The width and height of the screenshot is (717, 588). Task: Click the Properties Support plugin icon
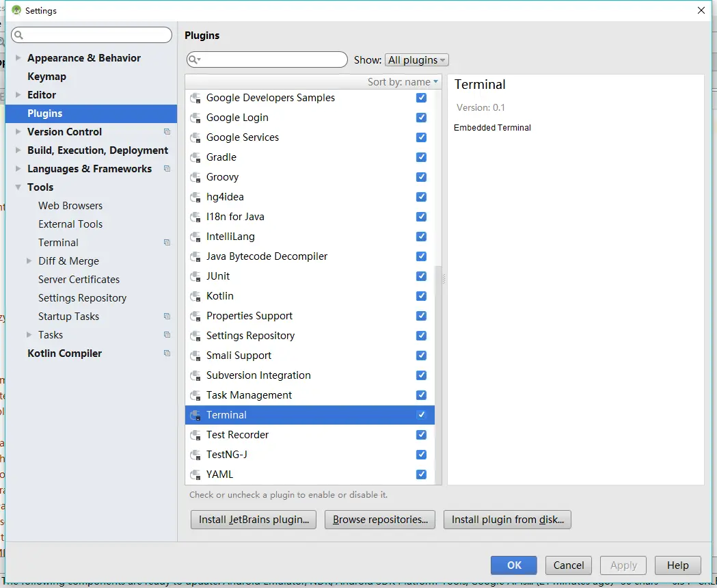pyautogui.click(x=195, y=316)
